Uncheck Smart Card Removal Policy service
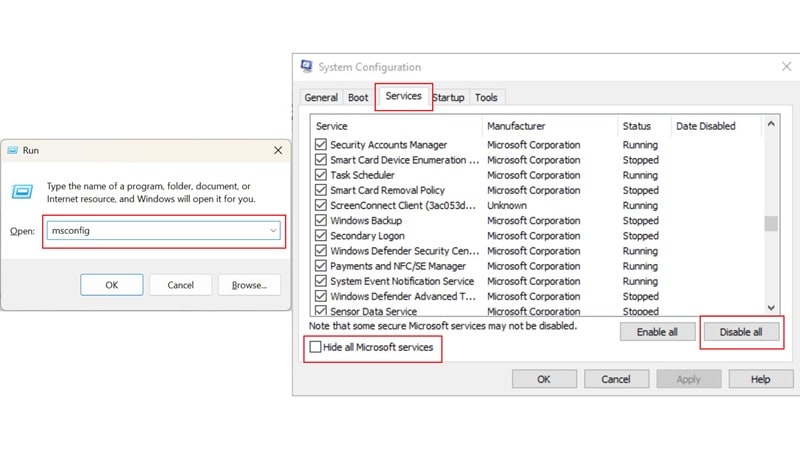Screen dimensions: 800x450 point(320,190)
